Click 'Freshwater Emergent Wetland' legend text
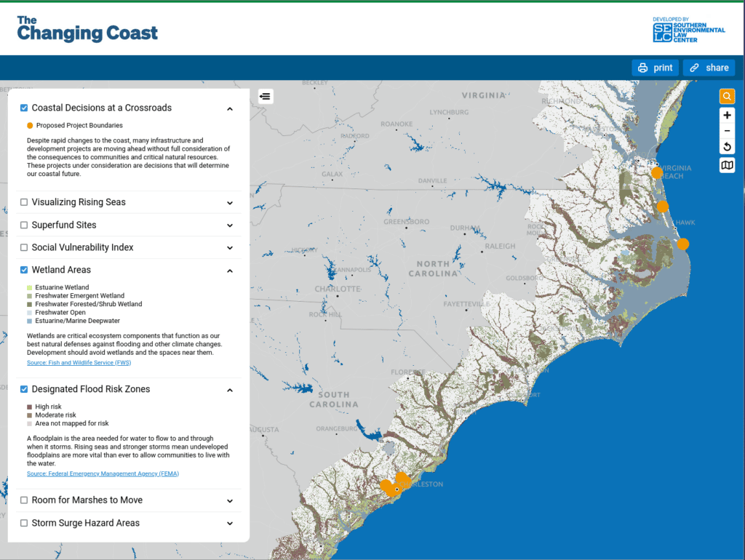The width and height of the screenshot is (745, 560). coord(80,295)
